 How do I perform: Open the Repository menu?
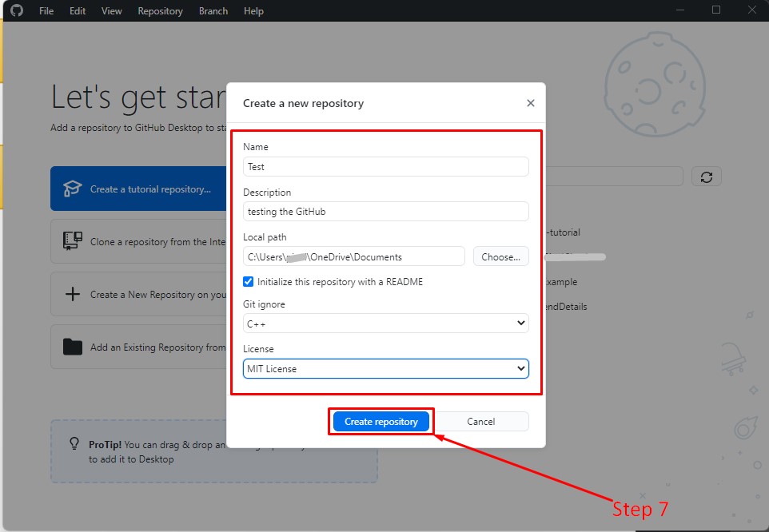161,10
